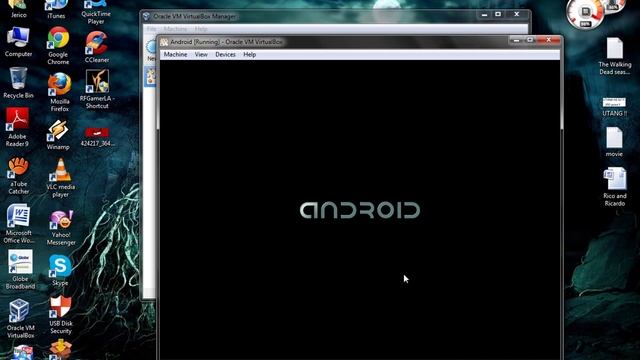Select the Mozilla Firefox desktop icon

point(60,92)
